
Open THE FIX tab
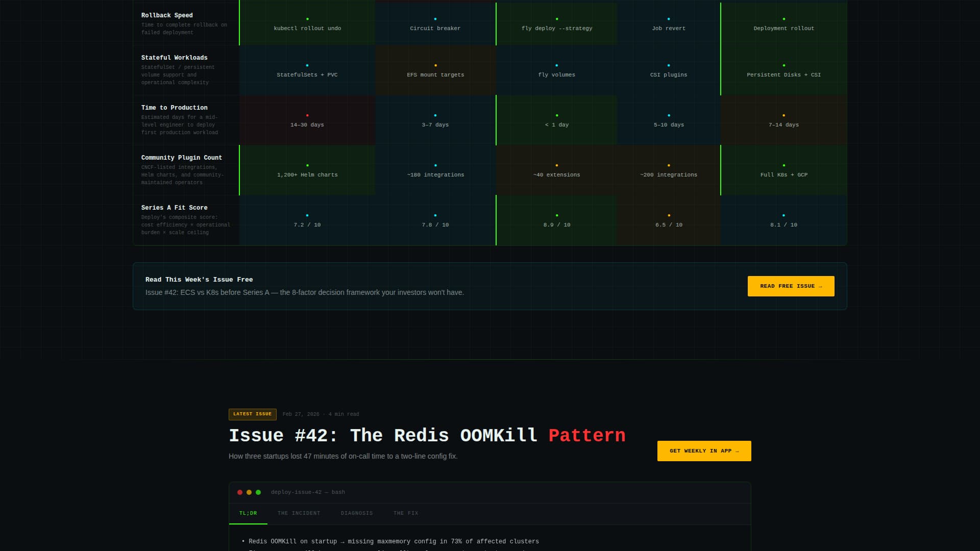pos(406,513)
